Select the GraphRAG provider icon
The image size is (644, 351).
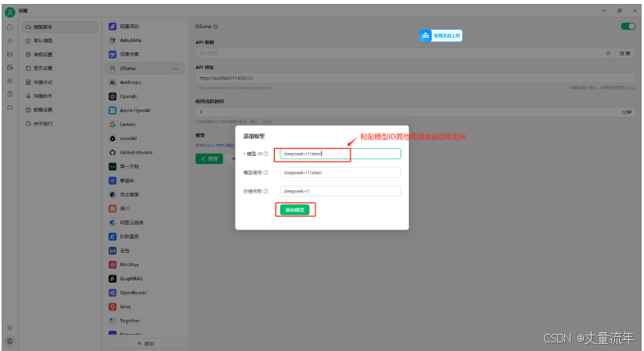112,278
